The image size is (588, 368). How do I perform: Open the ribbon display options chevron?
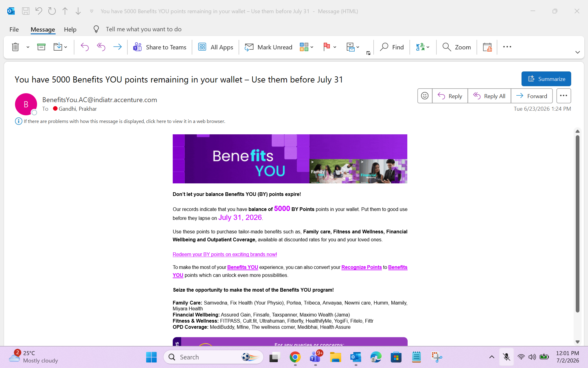578,52
